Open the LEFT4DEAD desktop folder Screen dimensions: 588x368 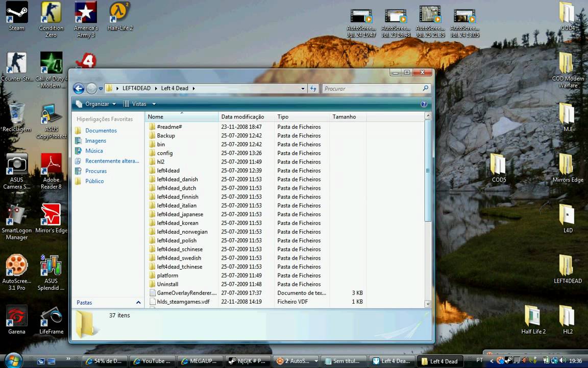(568, 269)
